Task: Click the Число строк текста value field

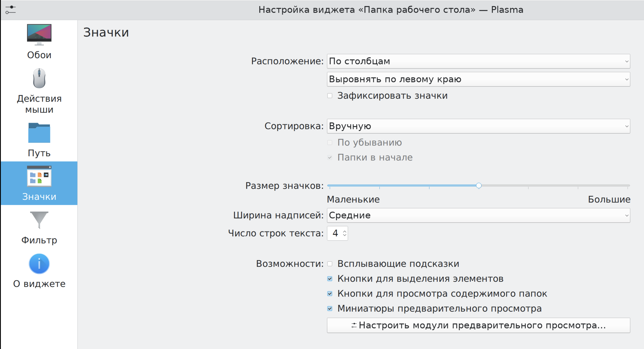Action: point(335,233)
